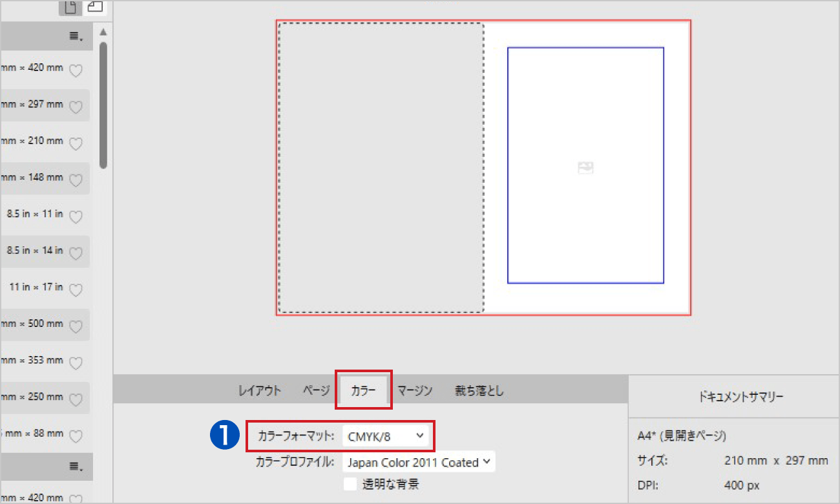The height and width of the screenshot is (504, 840).
Task: Favorite the 297 mm preset with heart icon
Action: 76,107
